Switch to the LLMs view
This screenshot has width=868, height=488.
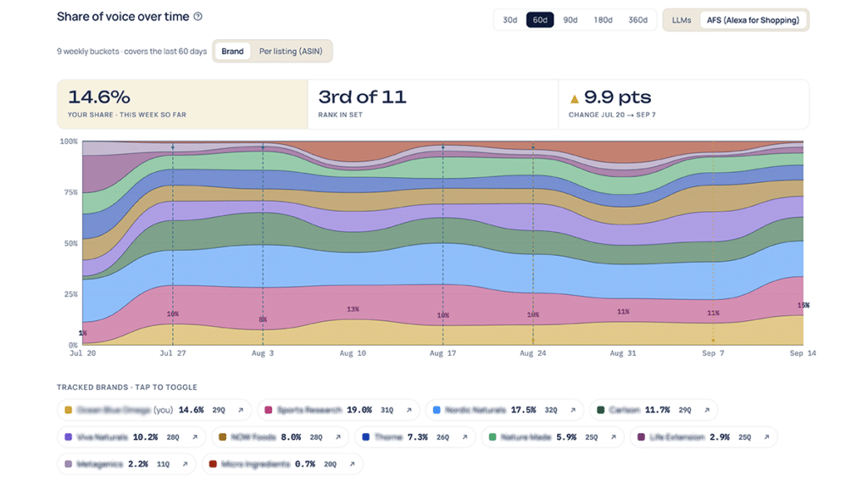682,20
